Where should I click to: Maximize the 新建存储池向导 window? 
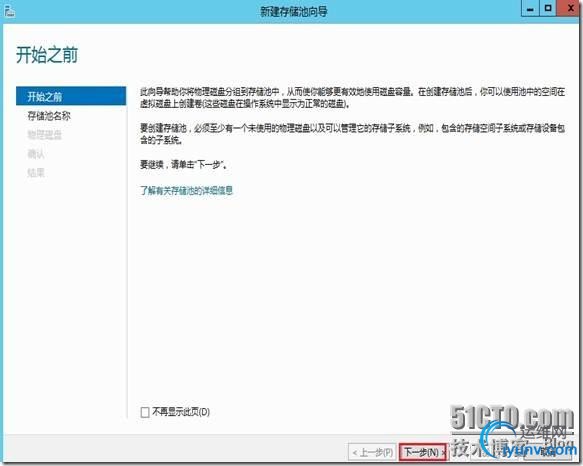click(548, 8)
